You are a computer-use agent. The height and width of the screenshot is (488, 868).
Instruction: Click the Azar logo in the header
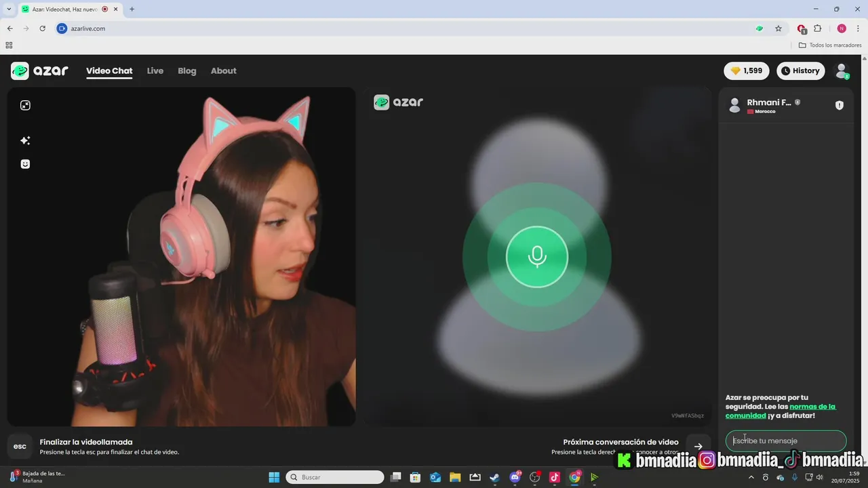pyautogui.click(x=39, y=70)
